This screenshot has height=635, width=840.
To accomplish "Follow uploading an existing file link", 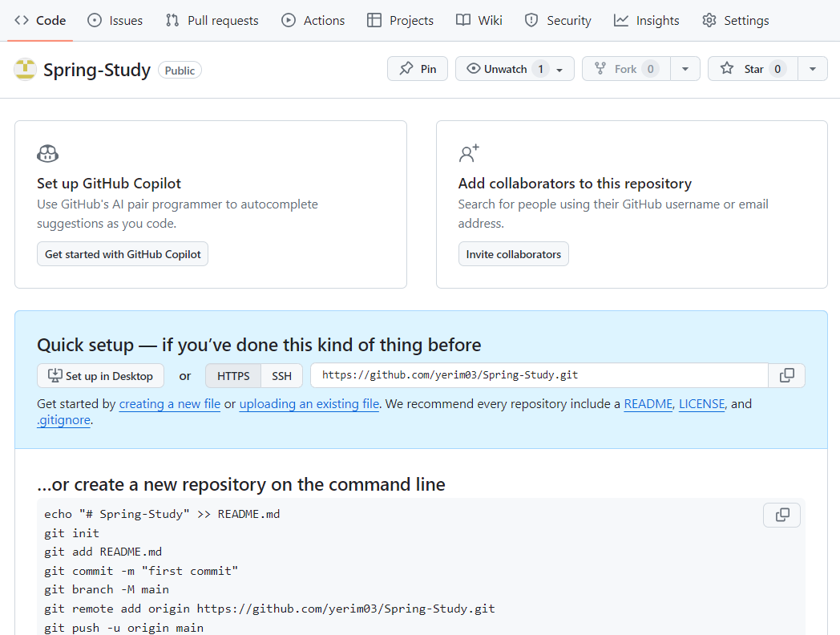I will coord(309,403).
